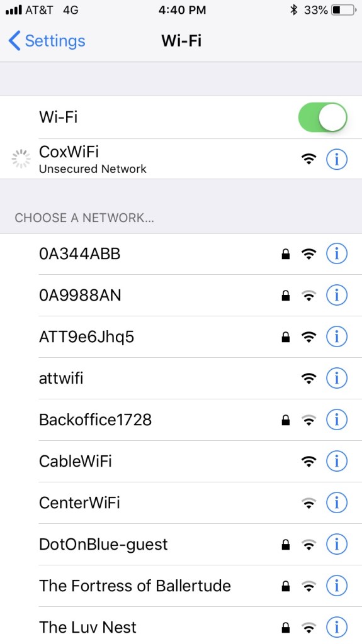Viewport: 362px width, 644px height.
Task: Show info for ATT9e6Jhq5 network
Action: click(x=336, y=337)
